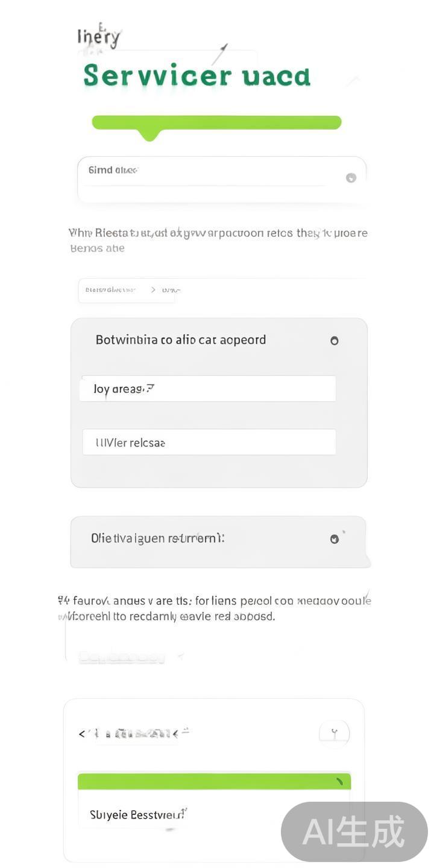The width and height of the screenshot is (434, 868).
Task: Click the wide green bar at the top
Action: 217,122
